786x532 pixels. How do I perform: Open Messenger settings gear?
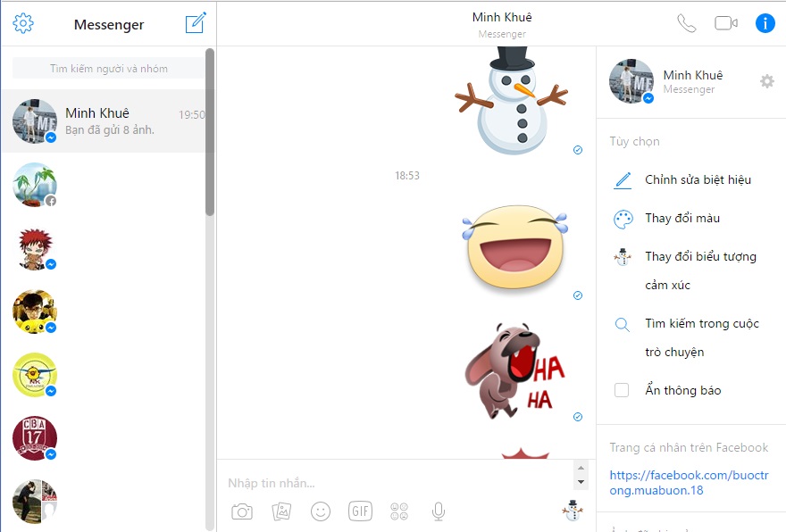tap(23, 23)
